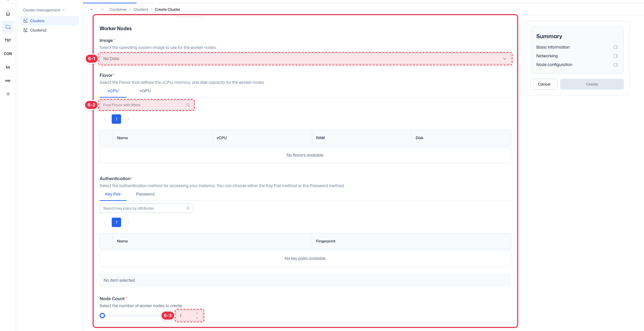The width and height of the screenshot is (644, 331).
Task: Open the Clusters breadcrumb link
Action: point(141,9)
